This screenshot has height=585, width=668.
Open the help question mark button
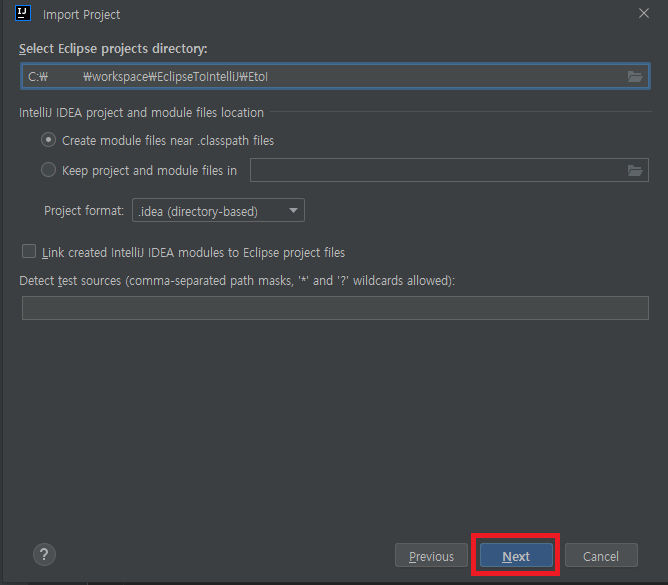click(x=44, y=554)
